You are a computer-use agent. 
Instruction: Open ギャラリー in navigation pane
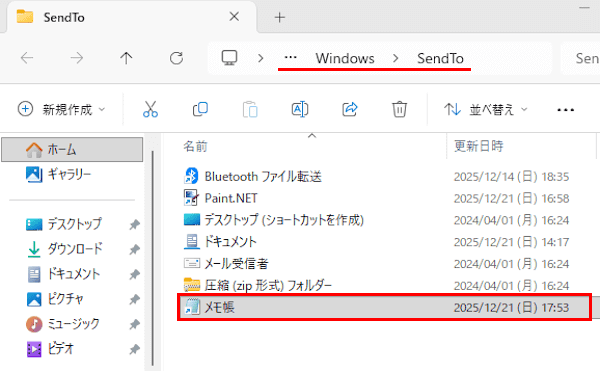point(58,174)
